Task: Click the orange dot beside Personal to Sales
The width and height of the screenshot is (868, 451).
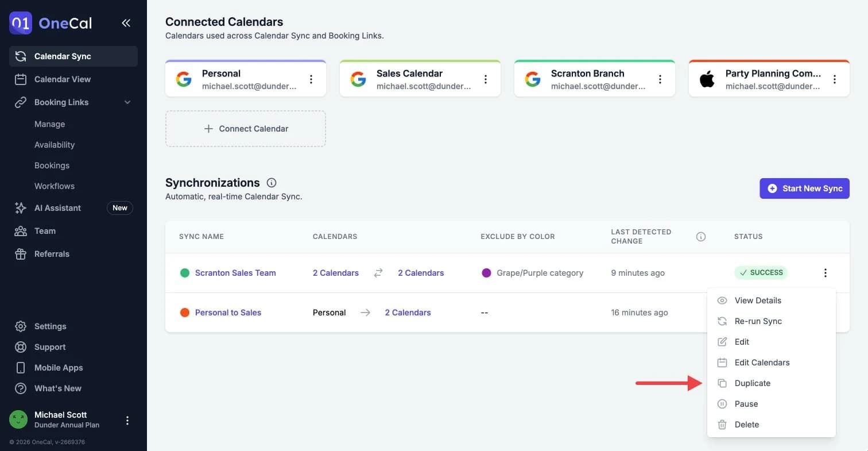Action: 185,313
